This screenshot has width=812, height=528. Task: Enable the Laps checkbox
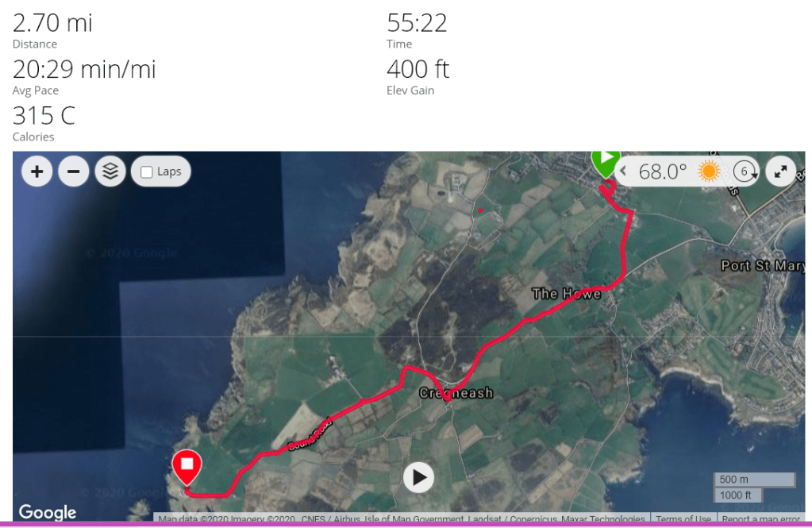click(147, 172)
